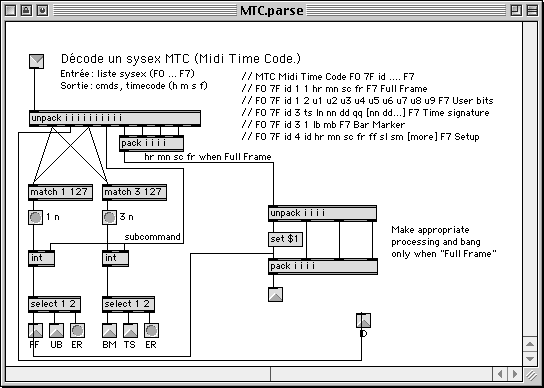
Task: Select the TS outlet icon
Action: [130, 330]
